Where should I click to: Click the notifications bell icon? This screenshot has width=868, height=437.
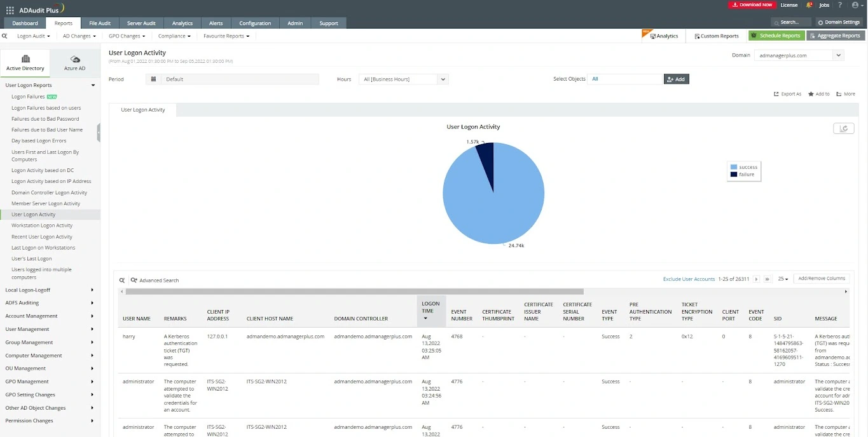pyautogui.click(x=809, y=5)
